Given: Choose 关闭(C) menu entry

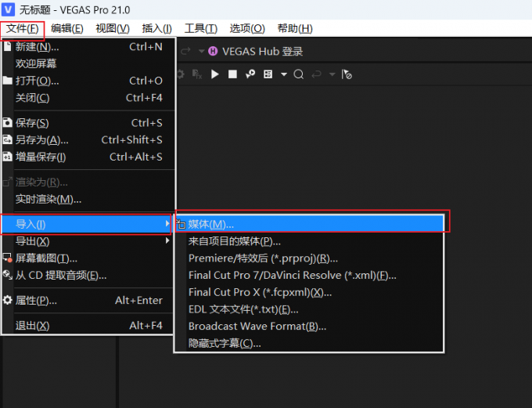Looking at the screenshot, I should coord(88,98).
